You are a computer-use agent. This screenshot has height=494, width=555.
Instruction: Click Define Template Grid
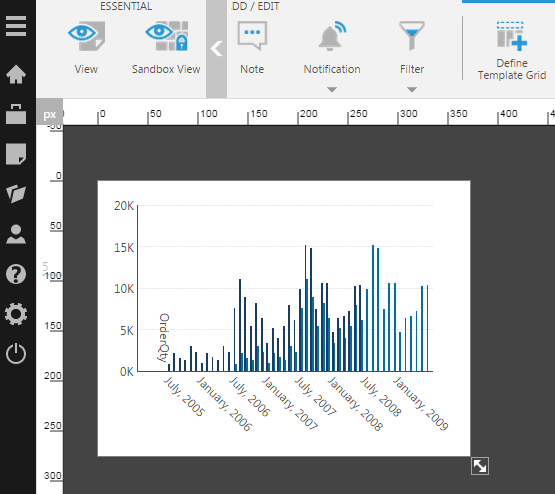click(512, 51)
